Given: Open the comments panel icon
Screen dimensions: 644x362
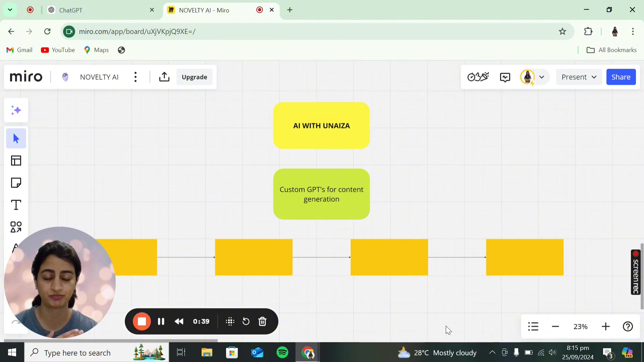Looking at the screenshot, I should coord(505,77).
